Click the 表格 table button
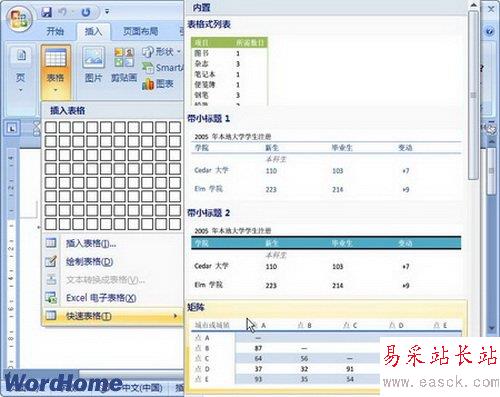Image resolution: width=500 pixels, height=397 pixels. (56, 71)
